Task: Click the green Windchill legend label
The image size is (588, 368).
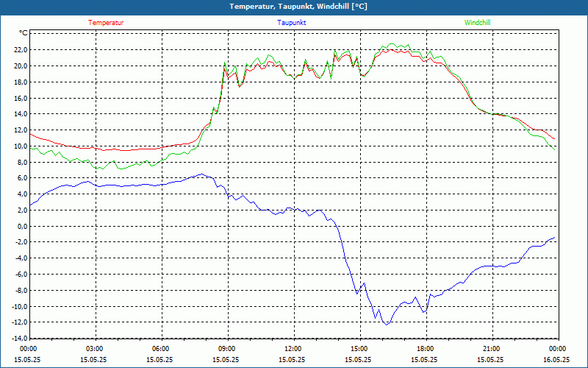Action: [x=477, y=23]
